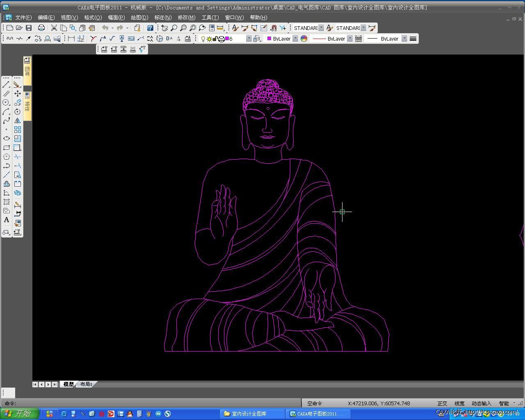
Task: Open the 标注(N) menu
Action: tap(163, 18)
